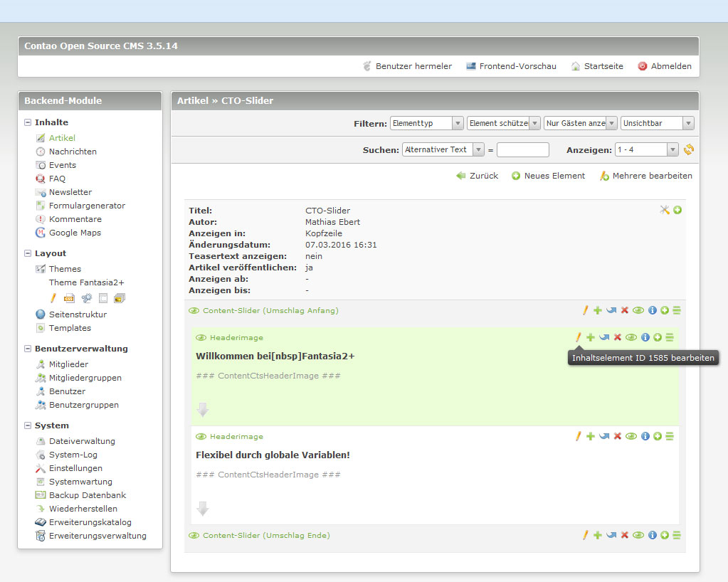This screenshot has width=728, height=582.
Task: Open CSS stylesheets of Theme Fantasia2+
Action: tap(69, 298)
